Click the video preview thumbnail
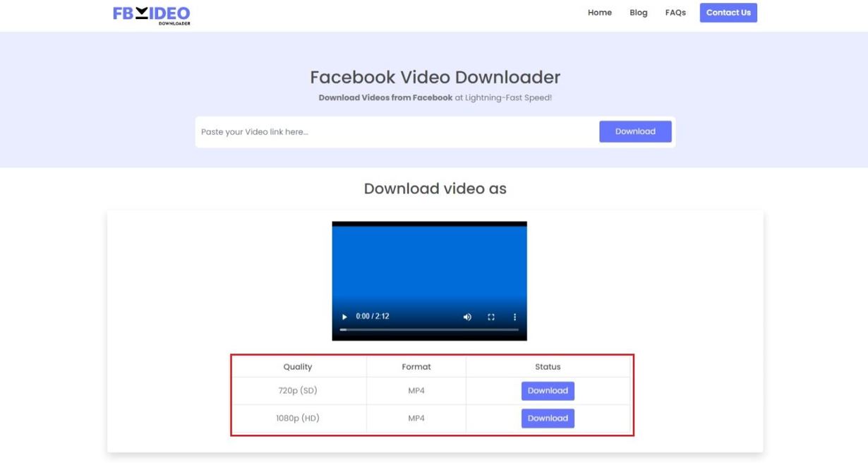Screen dimensions: 868x475 [x=429, y=281]
